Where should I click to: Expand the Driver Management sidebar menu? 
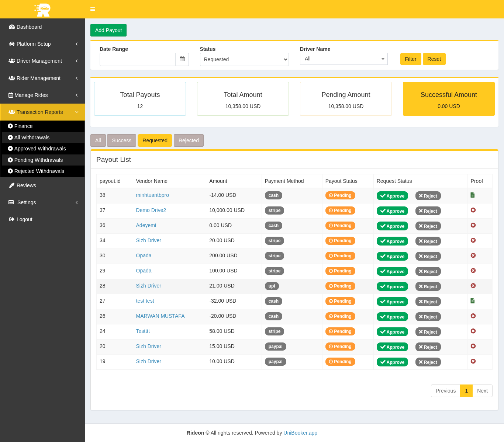click(x=42, y=61)
